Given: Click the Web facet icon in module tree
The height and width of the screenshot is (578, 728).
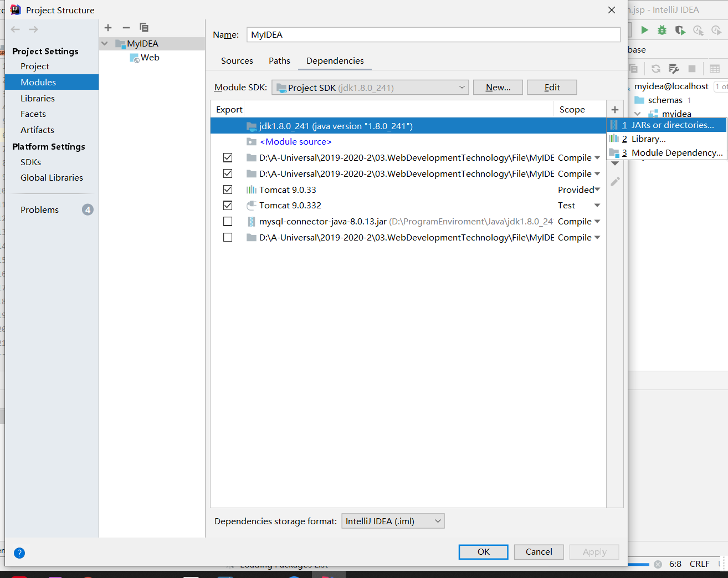Looking at the screenshot, I should coord(134,58).
